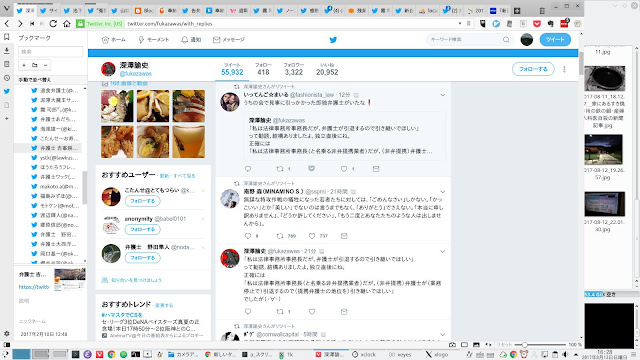This screenshot has height=360, width=640.
Task: Open the ホーム navigation item
Action: pyautogui.click(x=113, y=40)
